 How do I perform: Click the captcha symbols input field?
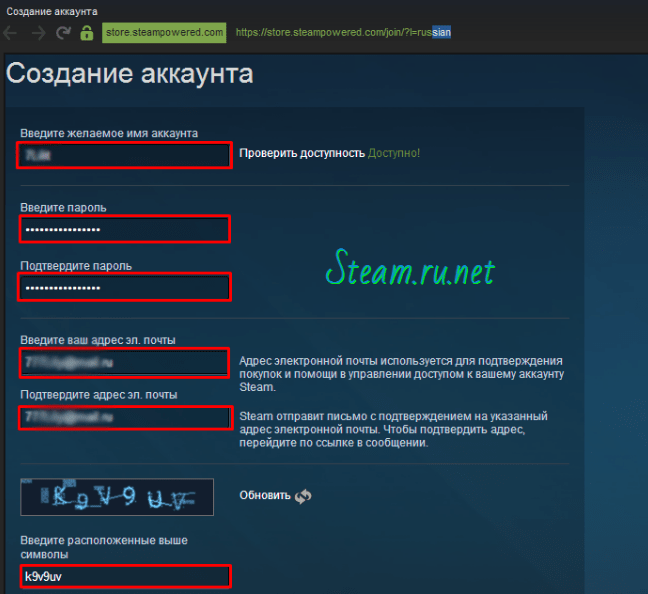tap(126, 576)
